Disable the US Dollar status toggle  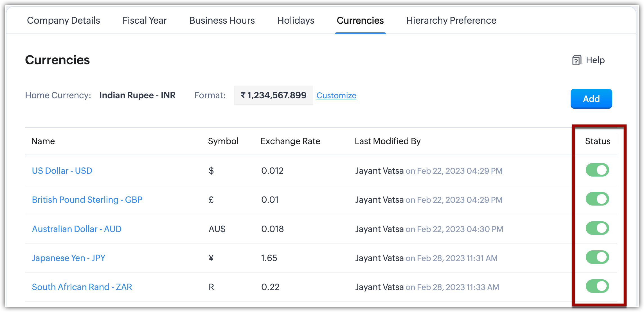point(597,170)
